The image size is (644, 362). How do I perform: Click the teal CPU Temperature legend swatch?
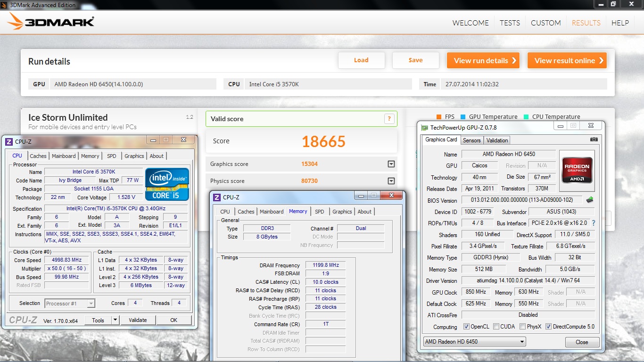coord(526,117)
